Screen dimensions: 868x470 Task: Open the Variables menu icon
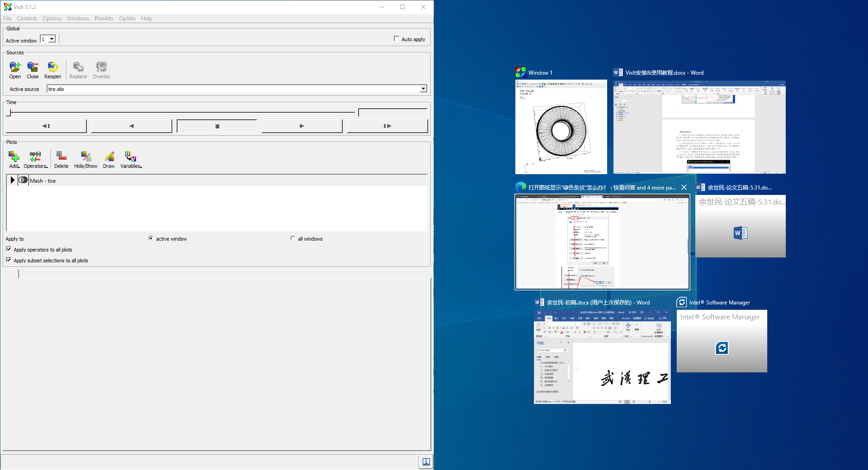pos(130,159)
